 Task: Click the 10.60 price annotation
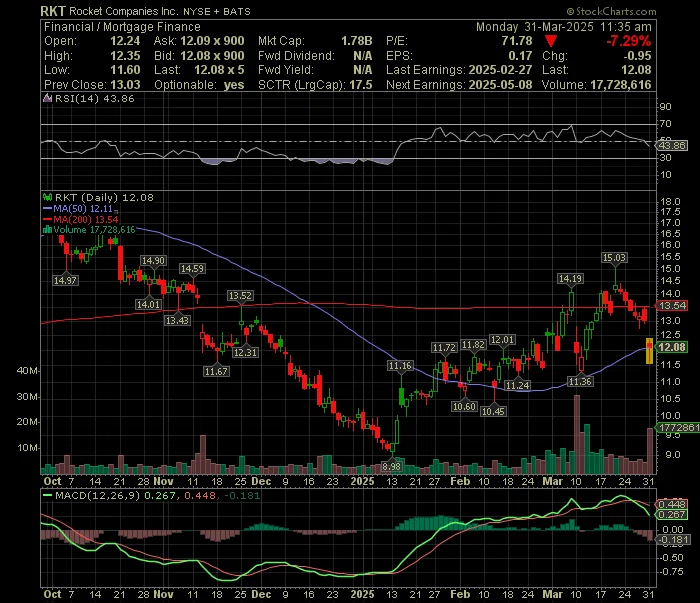pos(464,407)
